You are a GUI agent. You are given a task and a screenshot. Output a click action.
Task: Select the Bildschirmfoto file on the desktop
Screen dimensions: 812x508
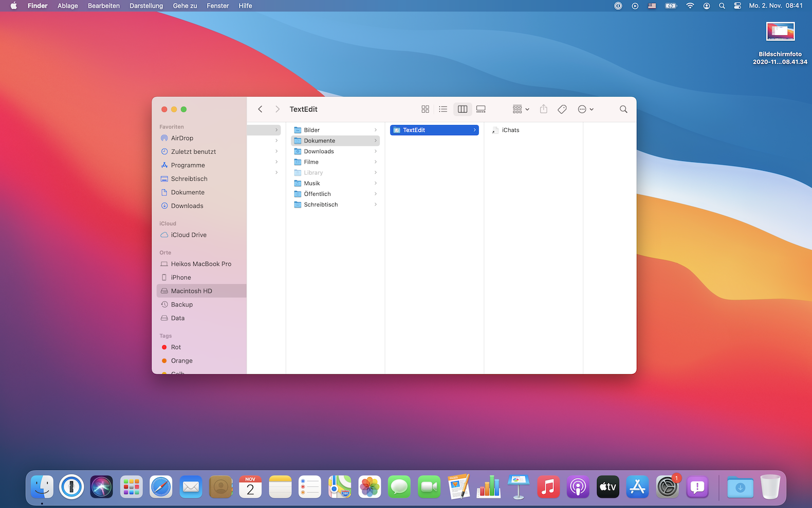(x=780, y=32)
